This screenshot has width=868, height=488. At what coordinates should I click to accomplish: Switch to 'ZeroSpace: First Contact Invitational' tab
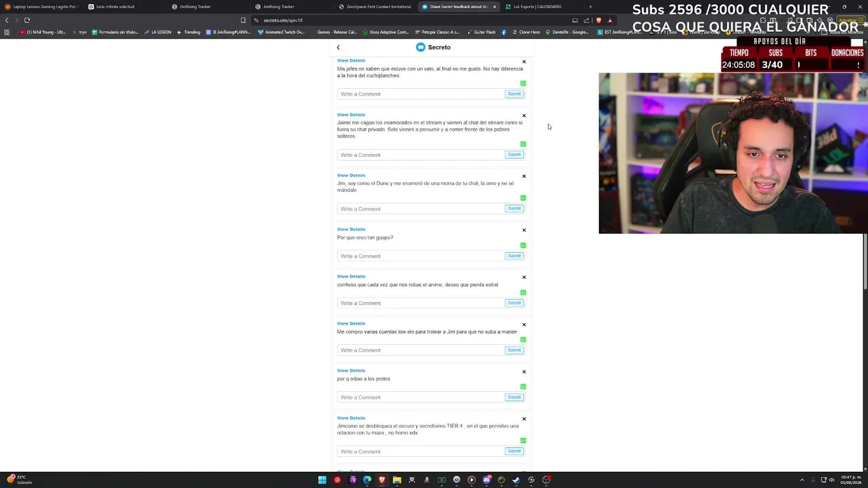376,7
